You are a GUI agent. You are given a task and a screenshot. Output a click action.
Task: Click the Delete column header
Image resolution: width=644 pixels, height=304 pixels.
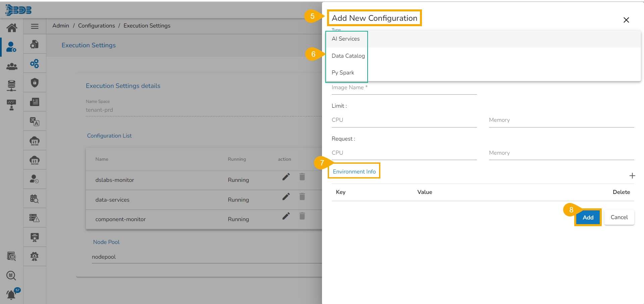tap(621, 192)
